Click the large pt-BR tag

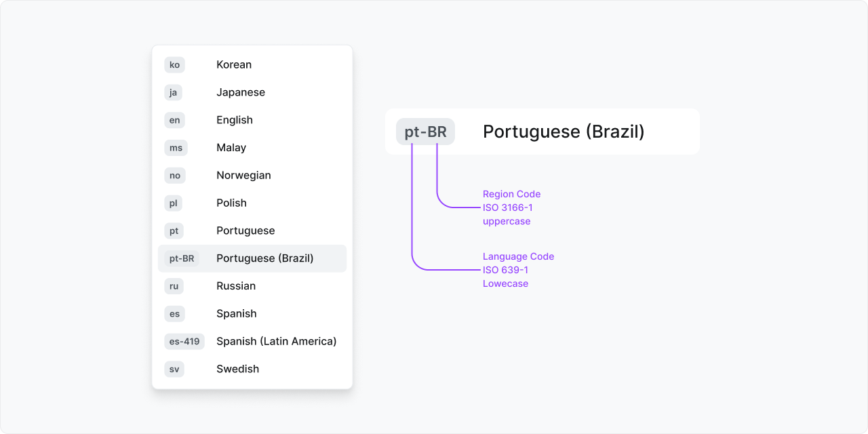[425, 132]
